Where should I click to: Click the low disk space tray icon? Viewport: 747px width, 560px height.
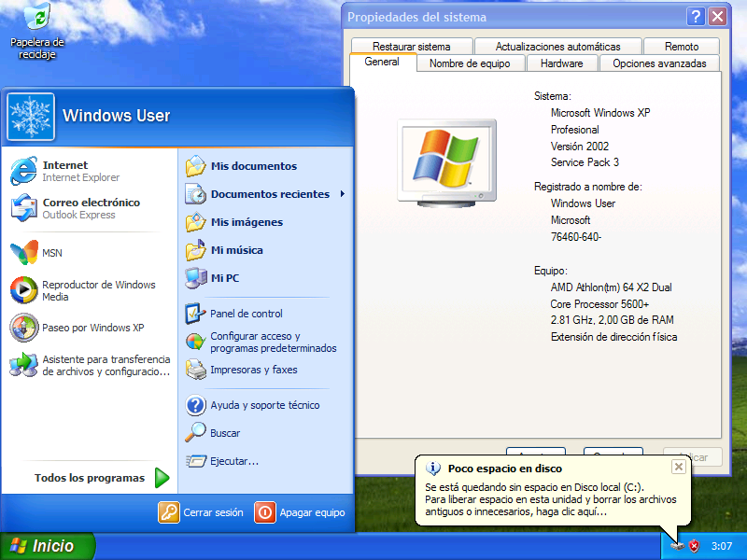678,546
